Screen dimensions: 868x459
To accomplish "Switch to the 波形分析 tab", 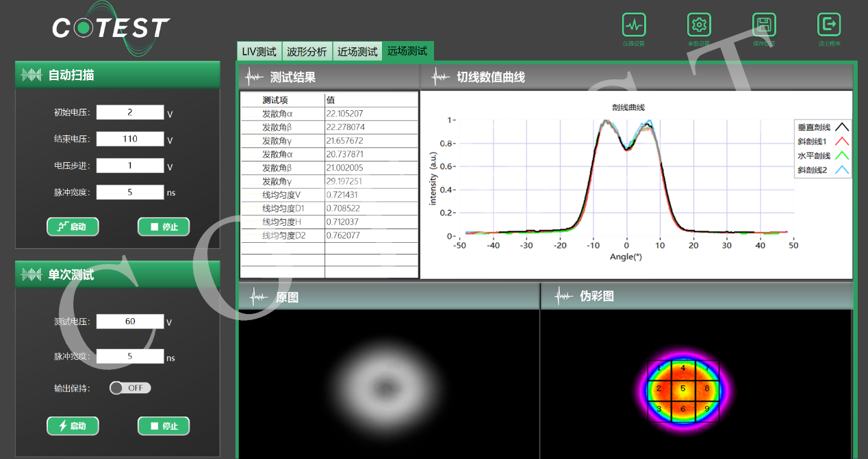I will tap(307, 51).
